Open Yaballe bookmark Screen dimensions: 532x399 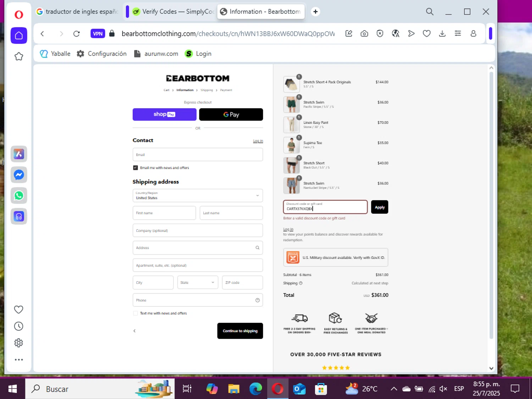click(55, 54)
